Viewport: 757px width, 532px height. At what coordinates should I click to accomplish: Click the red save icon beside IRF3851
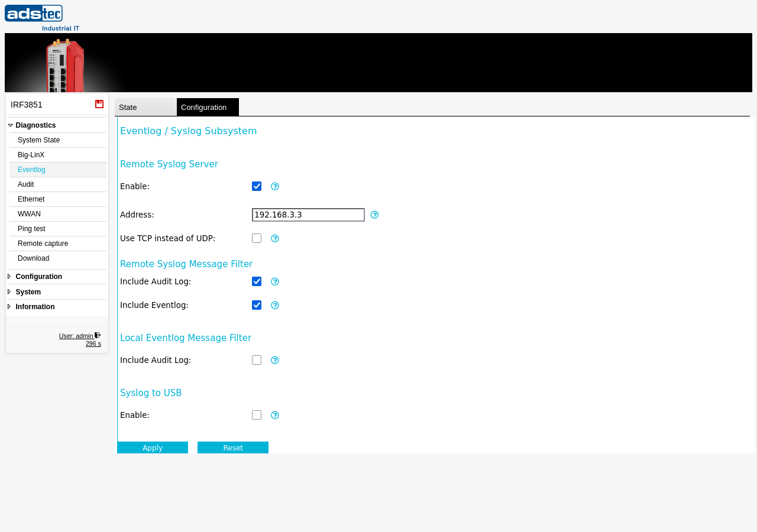pyautogui.click(x=99, y=104)
